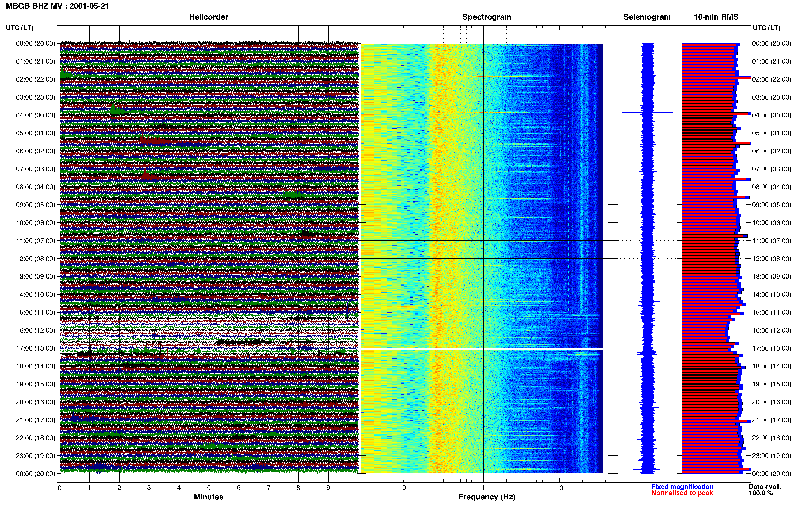This screenshot has width=812, height=508.
Task: Click the tall RMS bar at 21:00
Action: (716, 421)
